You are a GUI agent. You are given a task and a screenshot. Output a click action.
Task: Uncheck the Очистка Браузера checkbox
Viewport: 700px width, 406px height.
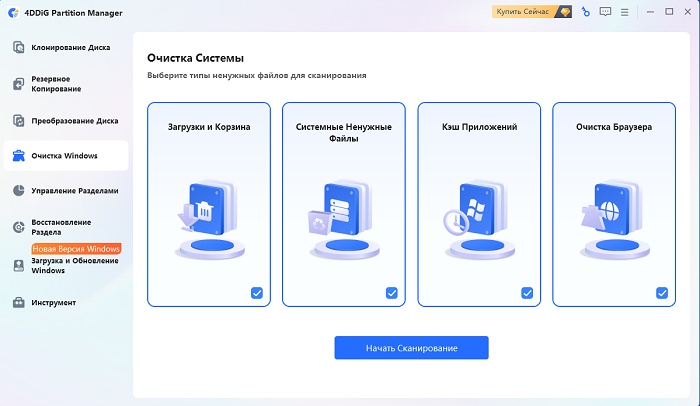click(x=662, y=293)
